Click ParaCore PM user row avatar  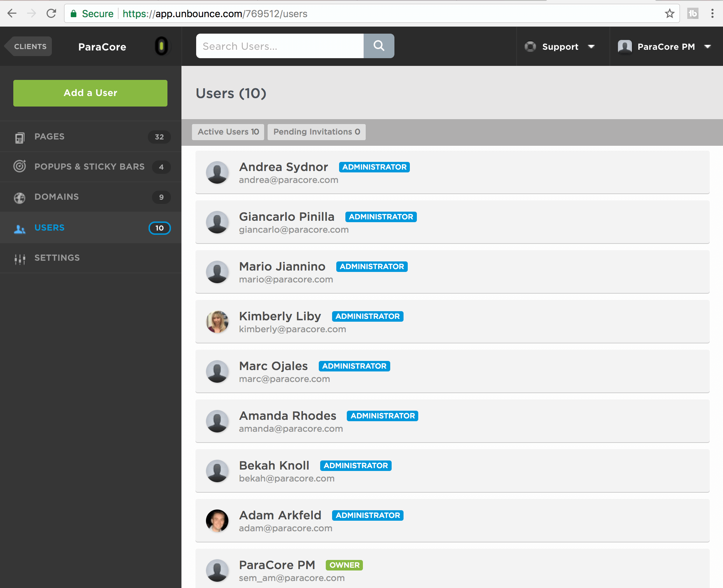click(217, 570)
